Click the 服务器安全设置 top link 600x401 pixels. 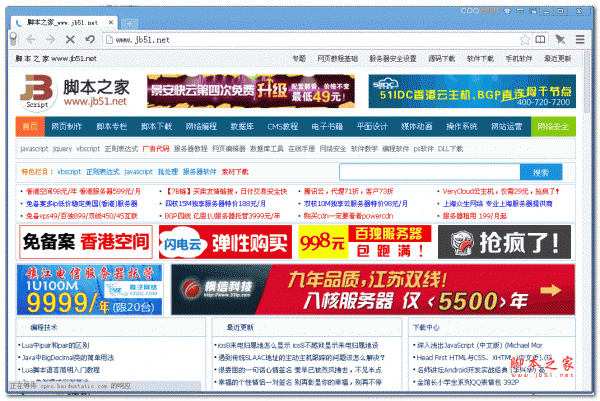coord(393,59)
